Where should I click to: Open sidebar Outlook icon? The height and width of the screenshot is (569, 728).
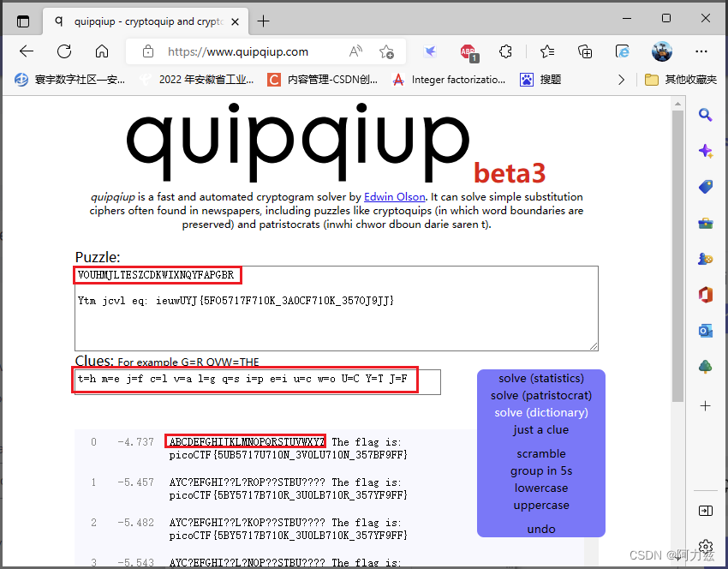pos(705,331)
